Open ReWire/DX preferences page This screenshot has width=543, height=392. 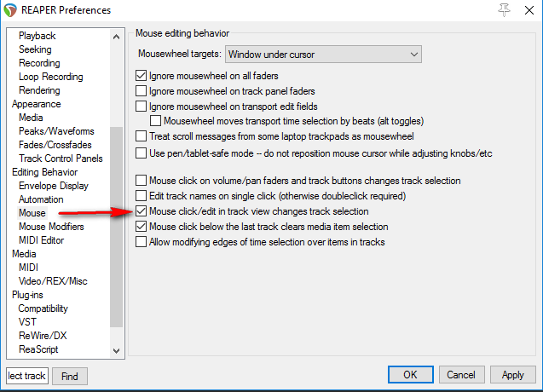43,336
